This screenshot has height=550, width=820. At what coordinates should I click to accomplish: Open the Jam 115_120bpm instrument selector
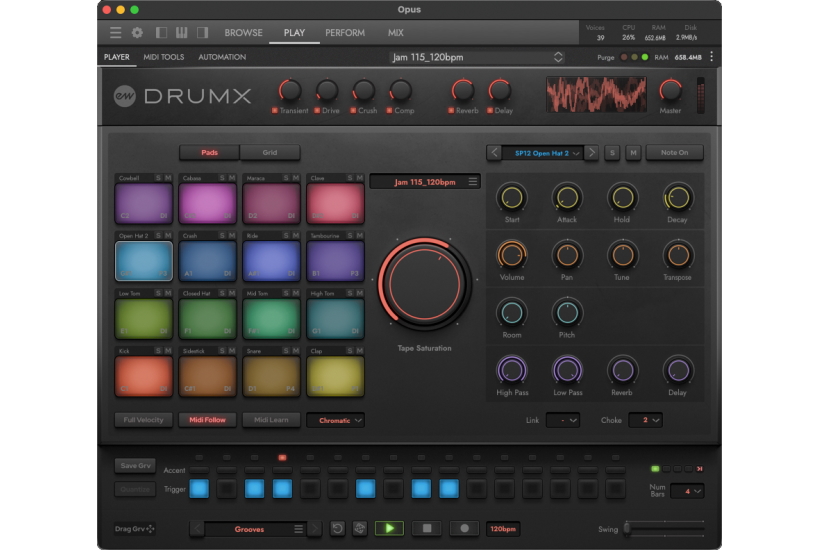point(476,57)
